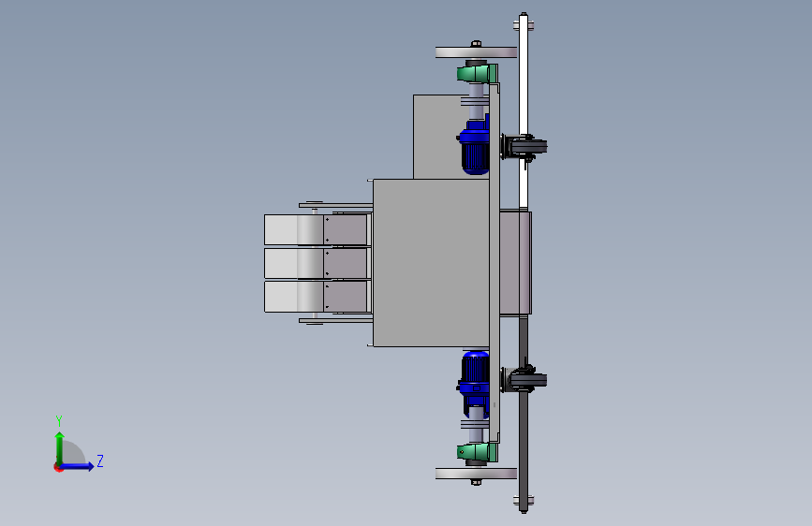
Task: Select the upper green bearing housing
Action: (478, 74)
